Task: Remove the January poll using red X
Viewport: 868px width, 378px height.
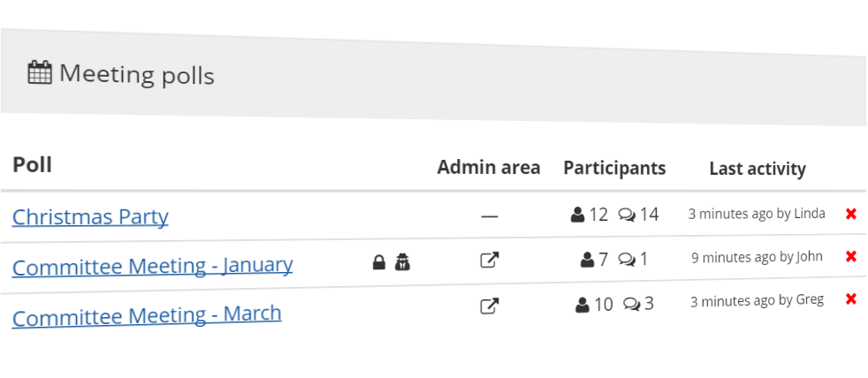Action: 851,256
